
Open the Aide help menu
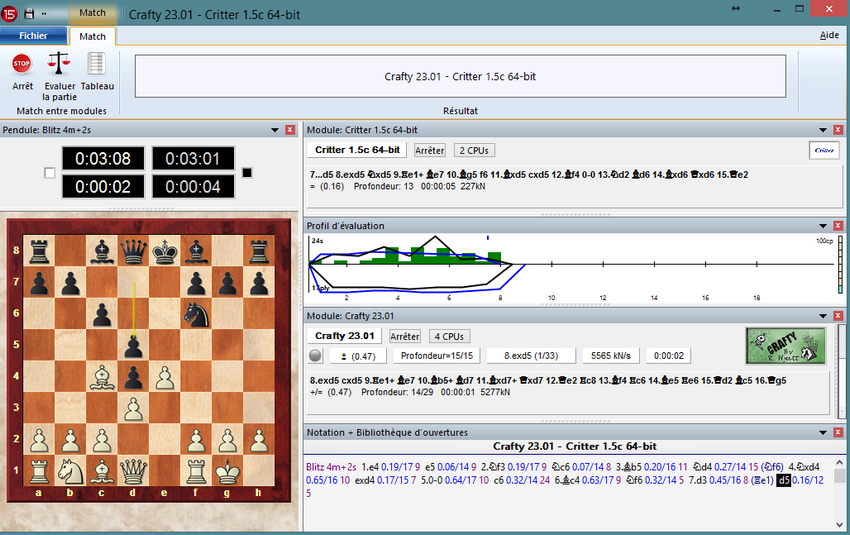[x=829, y=35]
